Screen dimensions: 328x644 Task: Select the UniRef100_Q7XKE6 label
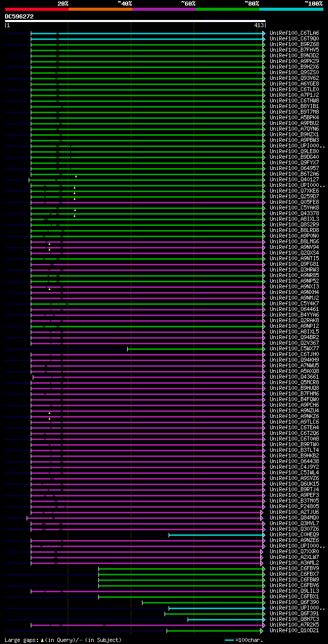(294, 191)
